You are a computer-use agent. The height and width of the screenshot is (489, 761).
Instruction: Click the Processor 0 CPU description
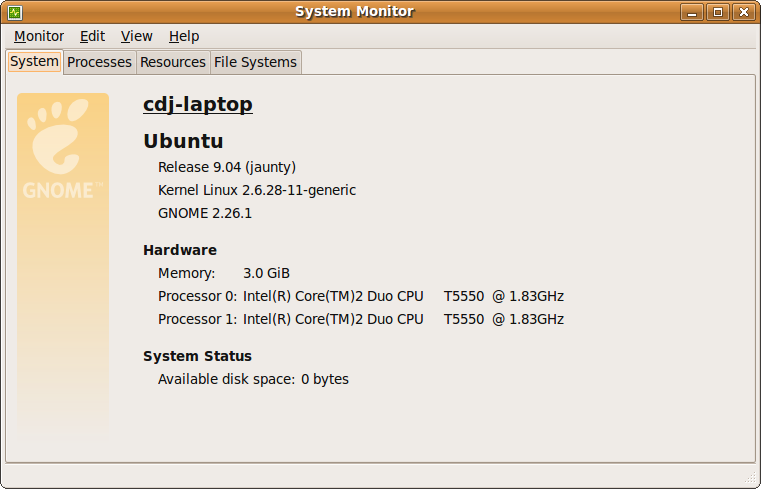(403, 296)
